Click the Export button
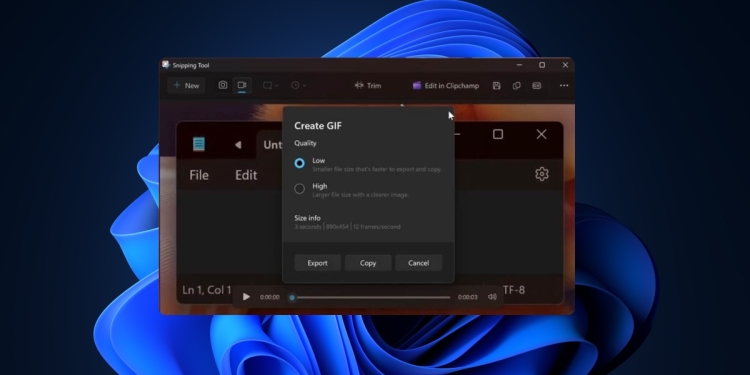The width and height of the screenshot is (750, 375). [318, 263]
